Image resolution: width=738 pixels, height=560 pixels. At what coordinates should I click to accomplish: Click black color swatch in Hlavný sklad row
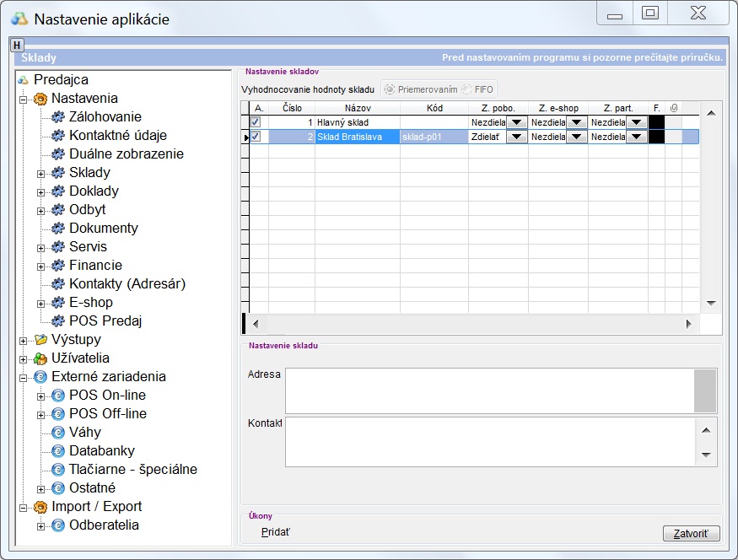pos(656,122)
